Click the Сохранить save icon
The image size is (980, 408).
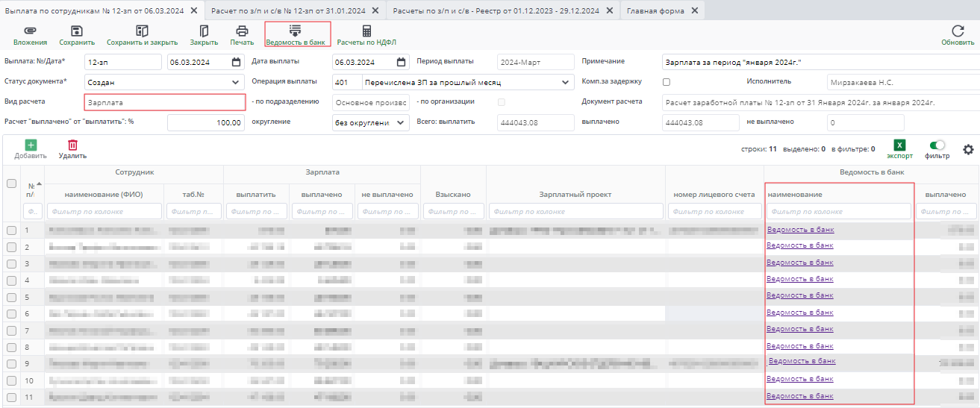pyautogui.click(x=77, y=31)
